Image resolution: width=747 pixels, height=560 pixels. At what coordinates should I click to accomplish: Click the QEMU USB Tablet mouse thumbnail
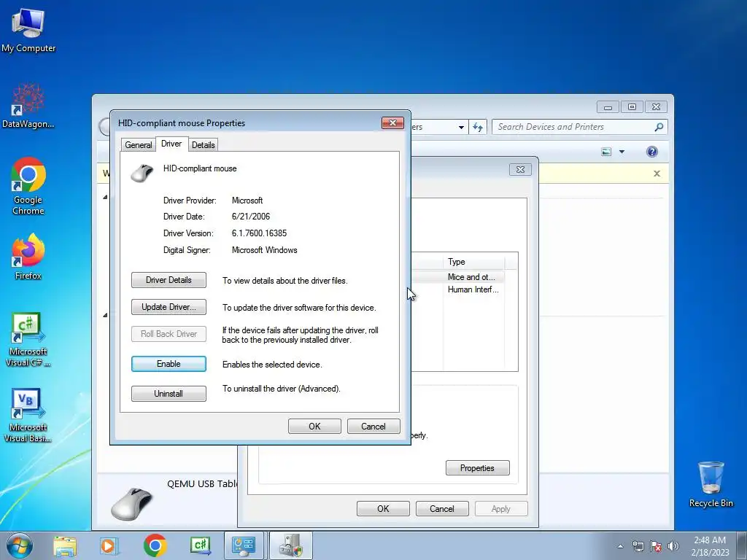tap(133, 503)
